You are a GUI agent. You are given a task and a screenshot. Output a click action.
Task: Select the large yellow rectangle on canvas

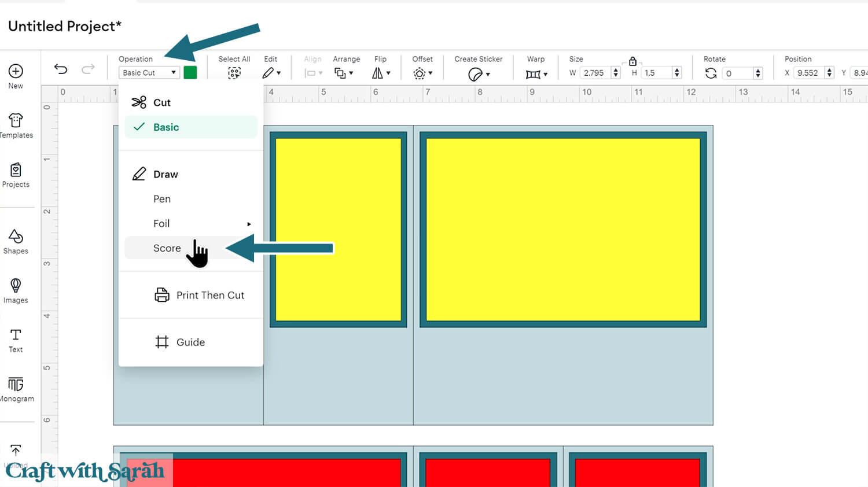(563, 230)
